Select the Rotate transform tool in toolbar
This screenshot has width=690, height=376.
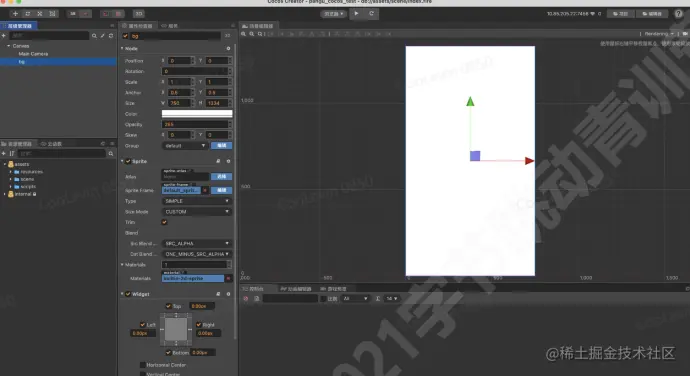pos(28,14)
